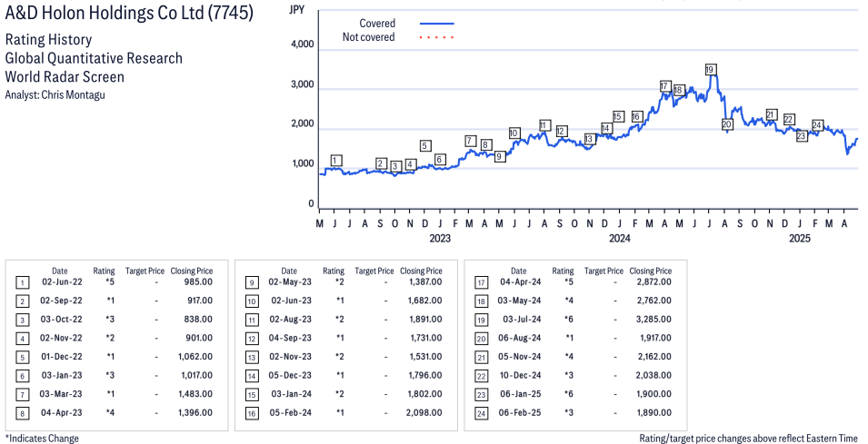This screenshot has width=868, height=444.
Task: Click the closing price 3,285.00
Action: coord(654,319)
